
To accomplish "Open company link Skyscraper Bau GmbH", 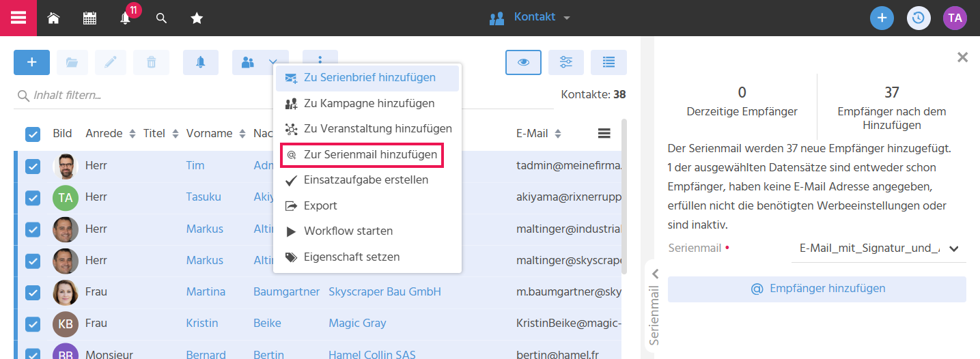I will (x=384, y=292).
